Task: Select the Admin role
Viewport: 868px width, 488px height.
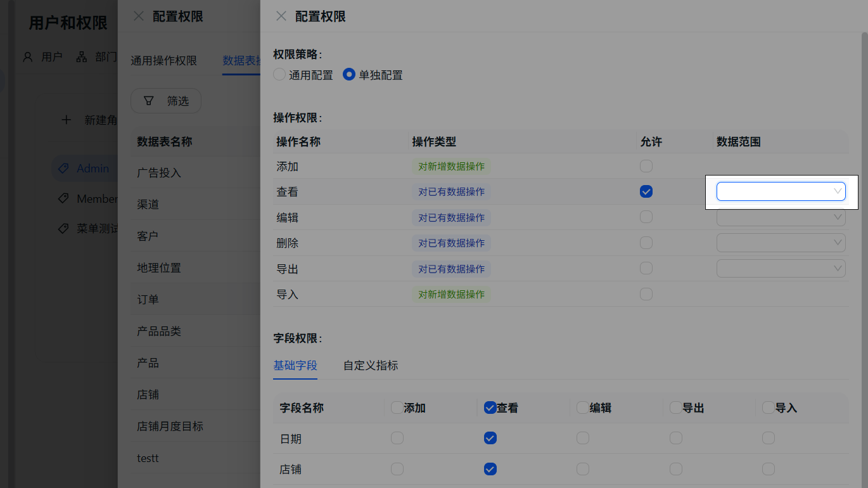Action: pos(84,169)
